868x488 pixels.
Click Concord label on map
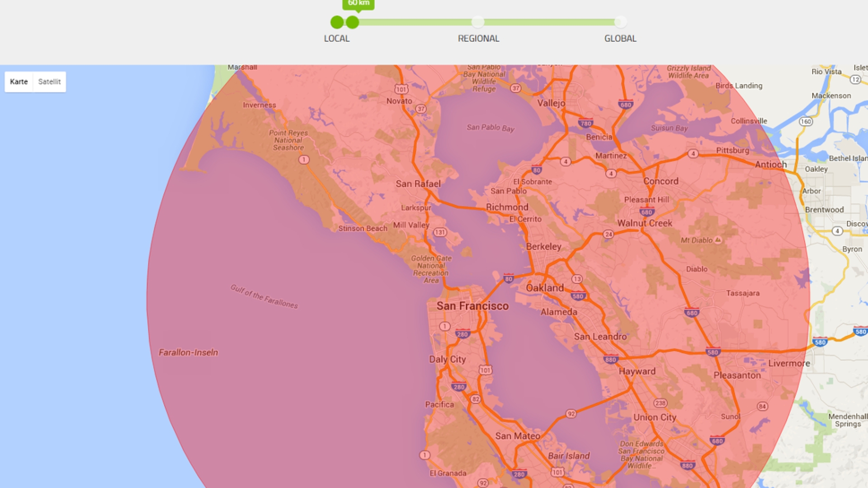coord(661,181)
